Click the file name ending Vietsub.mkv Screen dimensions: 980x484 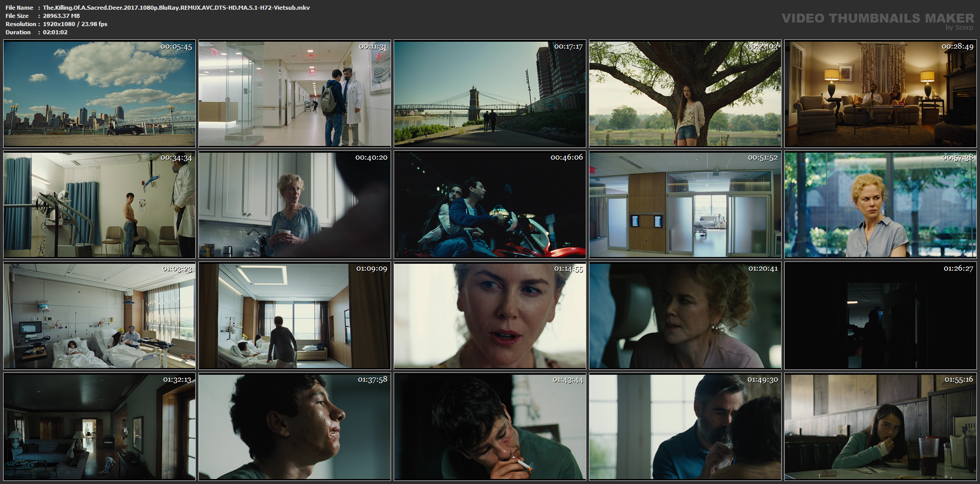click(176, 8)
